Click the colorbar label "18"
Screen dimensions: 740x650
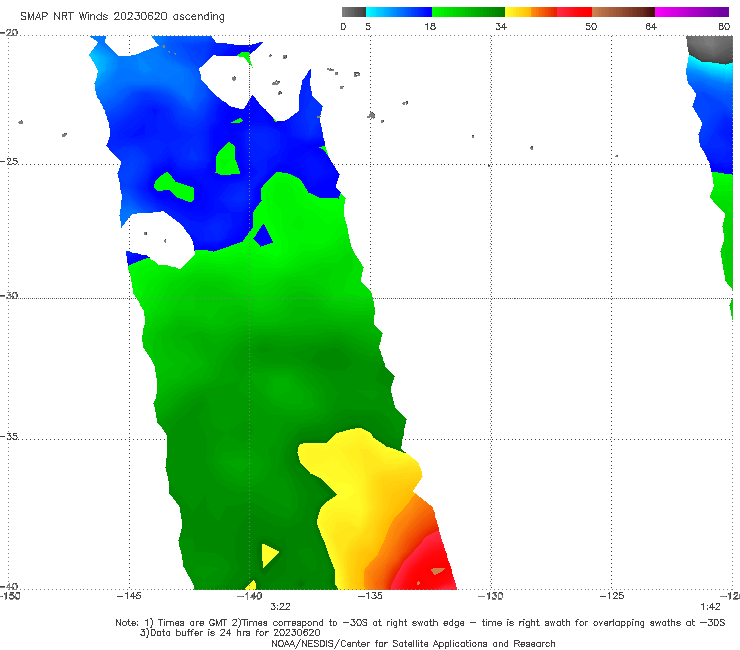pos(430,26)
